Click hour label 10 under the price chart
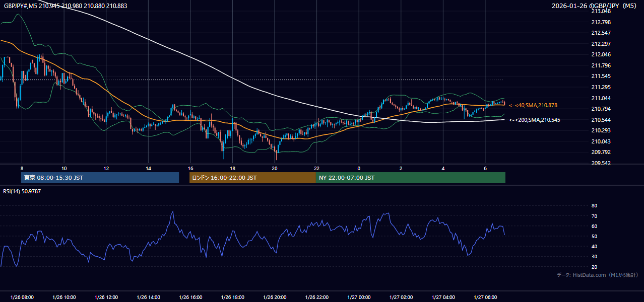 tap(64, 168)
